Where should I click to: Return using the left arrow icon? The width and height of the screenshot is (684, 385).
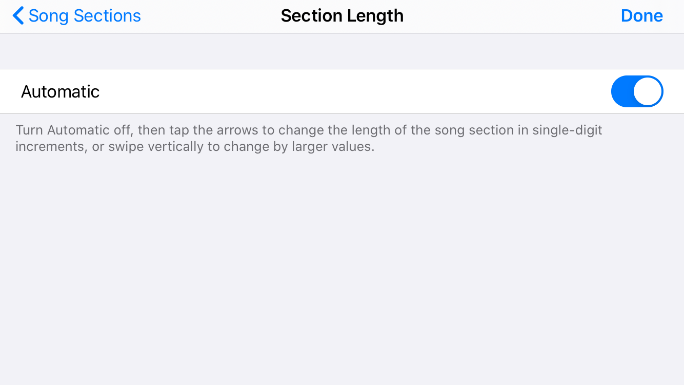18,16
